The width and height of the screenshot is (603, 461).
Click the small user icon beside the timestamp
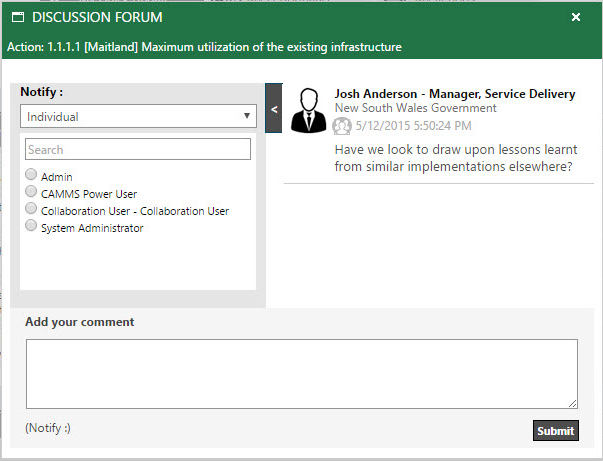click(x=342, y=126)
